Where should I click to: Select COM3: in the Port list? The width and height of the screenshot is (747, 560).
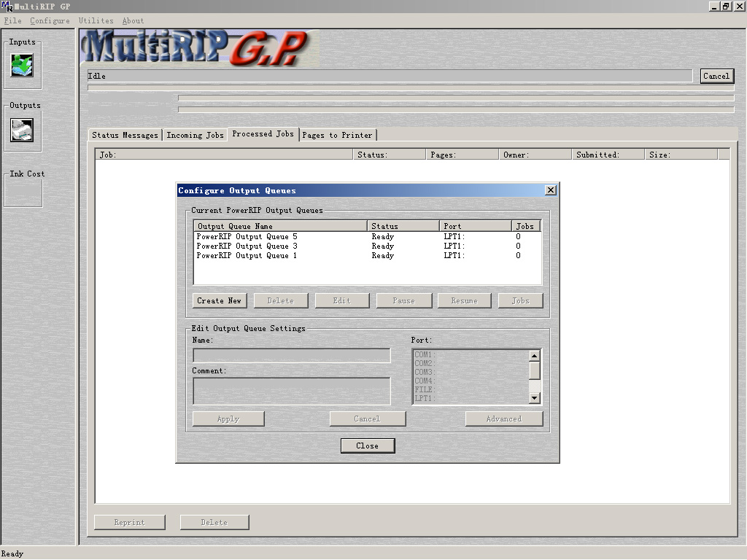471,372
